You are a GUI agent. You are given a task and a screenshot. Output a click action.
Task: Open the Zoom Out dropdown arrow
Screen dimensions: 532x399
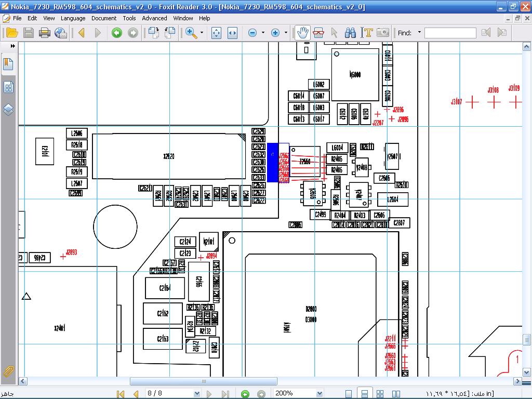[x=263, y=33]
